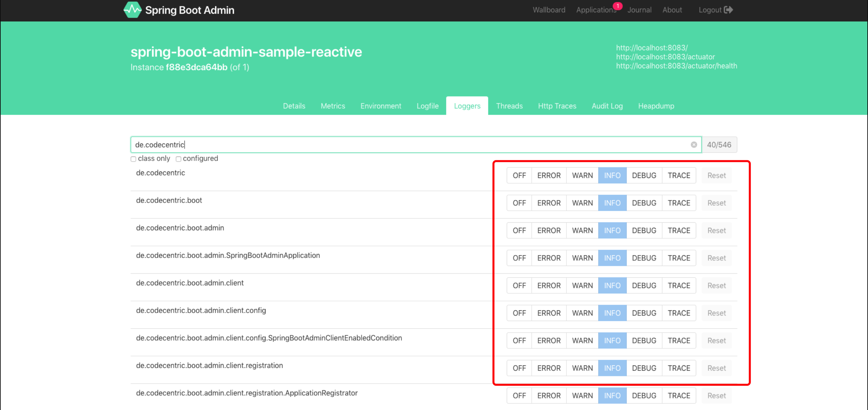The image size is (868, 410).
Task: Reset the SpringBootAdminApplication logger
Action: point(716,258)
